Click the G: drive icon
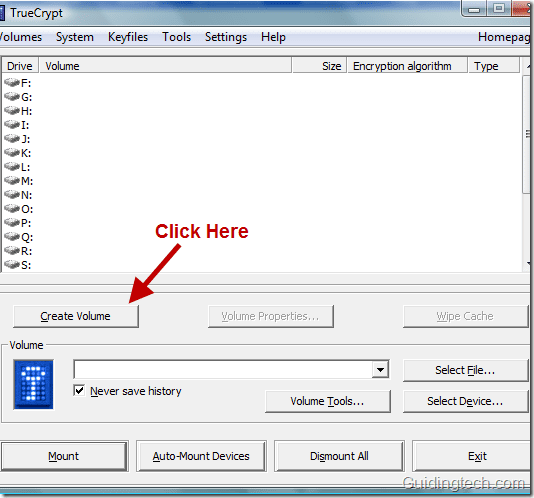This screenshot has width=534, height=498. [12, 97]
